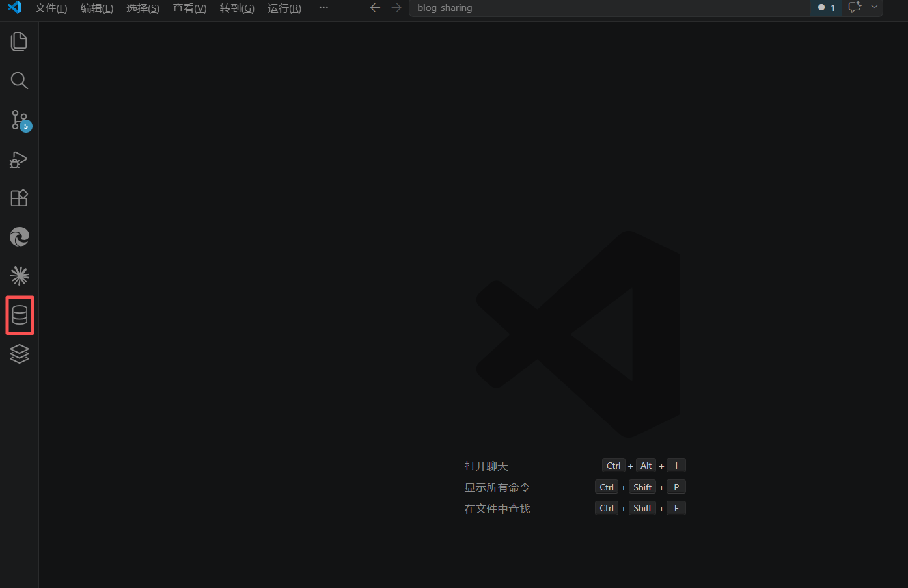Open the stacked layers icon panel

20,354
